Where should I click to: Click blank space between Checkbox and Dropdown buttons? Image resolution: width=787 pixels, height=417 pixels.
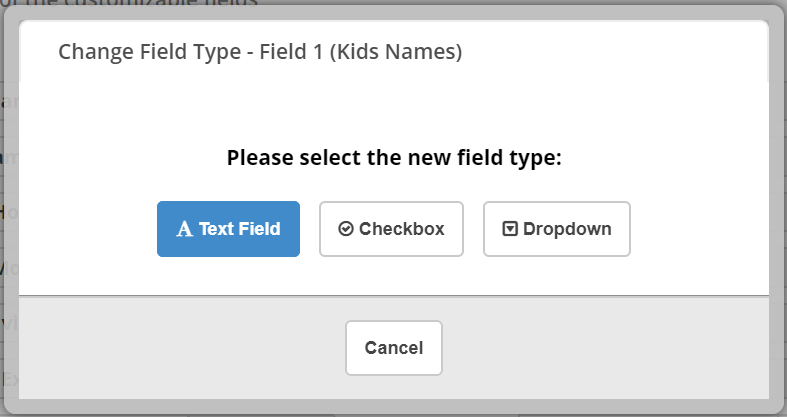click(473, 229)
